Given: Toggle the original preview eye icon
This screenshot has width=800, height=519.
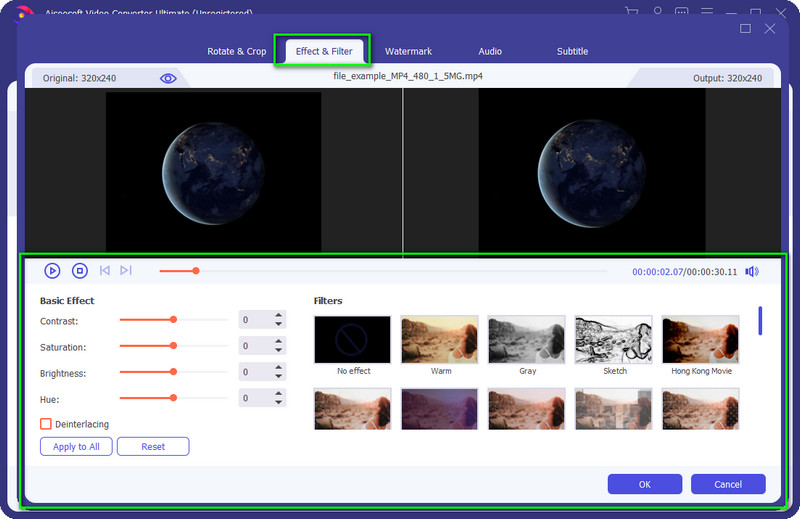Looking at the screenshot, I should [x=168, y=78].
